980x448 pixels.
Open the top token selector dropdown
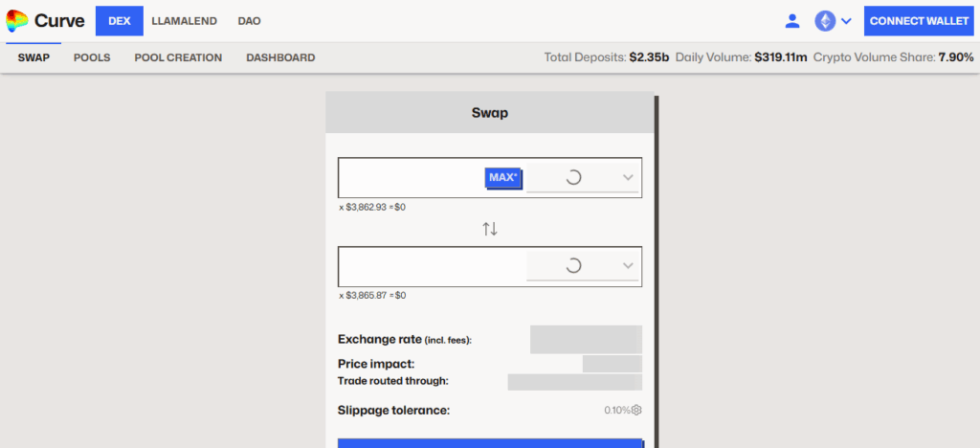[583, 177]
